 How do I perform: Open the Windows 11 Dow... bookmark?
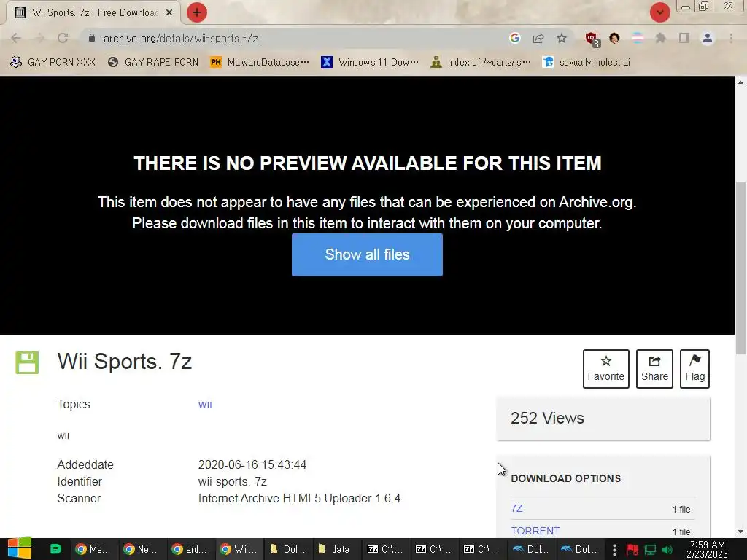[370, 63]
